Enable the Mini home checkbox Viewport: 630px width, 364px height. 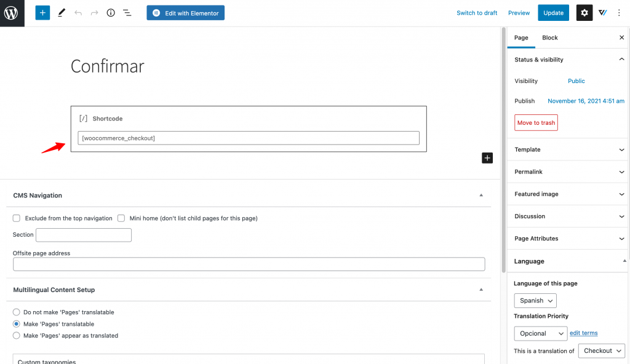(x=121, y=218)
